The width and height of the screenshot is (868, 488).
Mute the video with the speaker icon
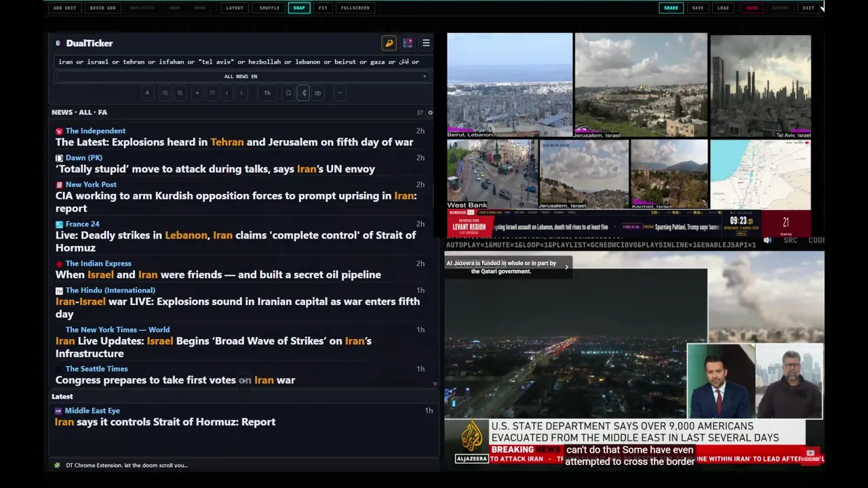[x=768, y=240]
